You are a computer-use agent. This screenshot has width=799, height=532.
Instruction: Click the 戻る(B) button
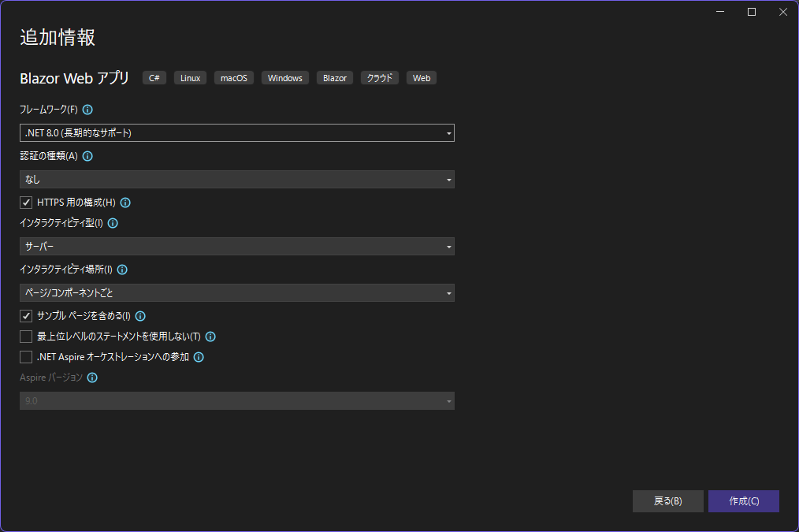(x=668, y=501)
